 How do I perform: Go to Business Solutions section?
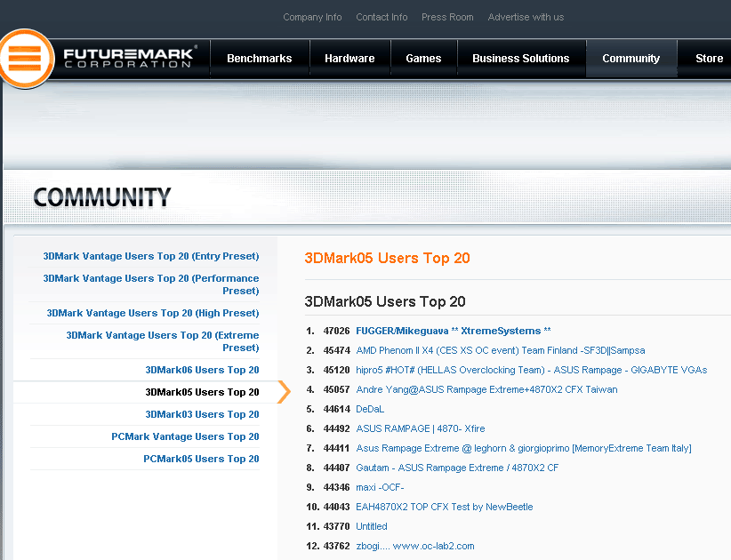point(520,59)
